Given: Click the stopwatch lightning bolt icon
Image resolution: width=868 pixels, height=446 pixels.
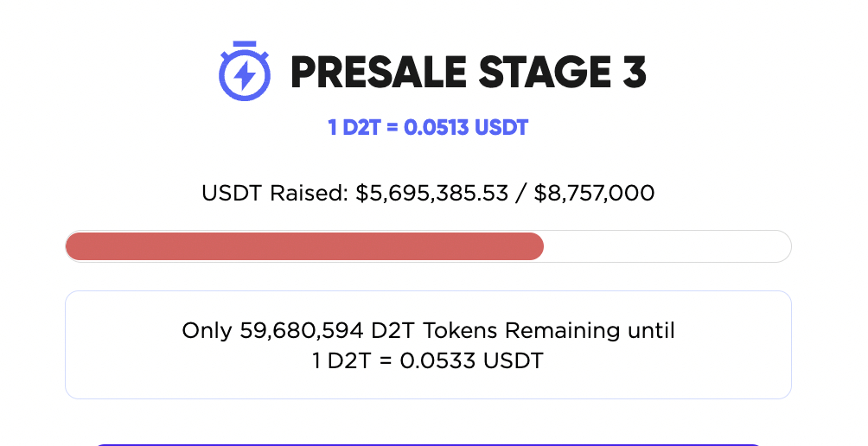Looking at the screenshot, I should coord(245,71).
